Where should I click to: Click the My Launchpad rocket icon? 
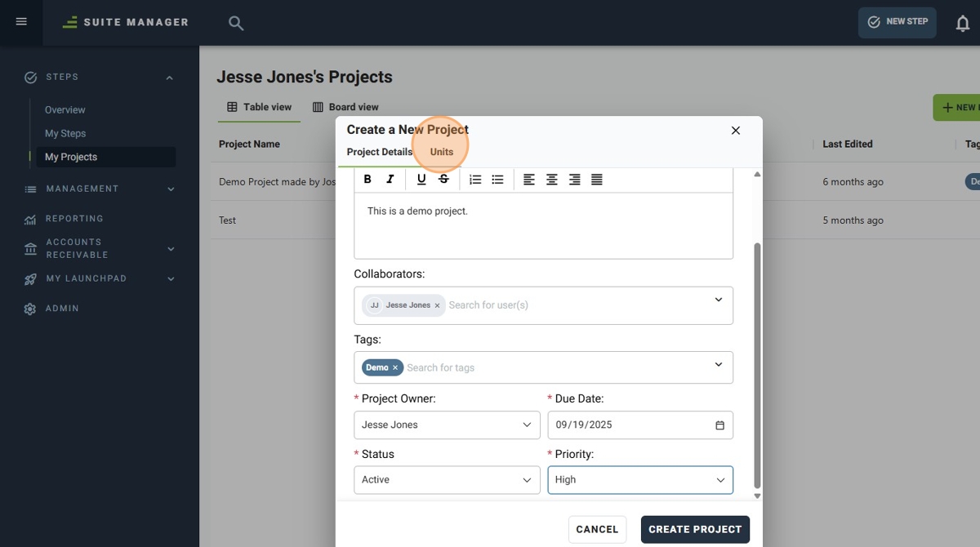click(30, 279)
